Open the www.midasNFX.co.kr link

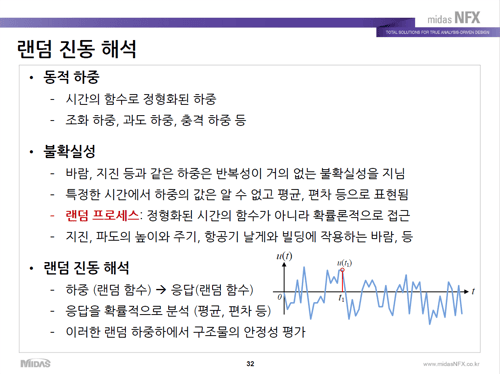click(451, 364)
